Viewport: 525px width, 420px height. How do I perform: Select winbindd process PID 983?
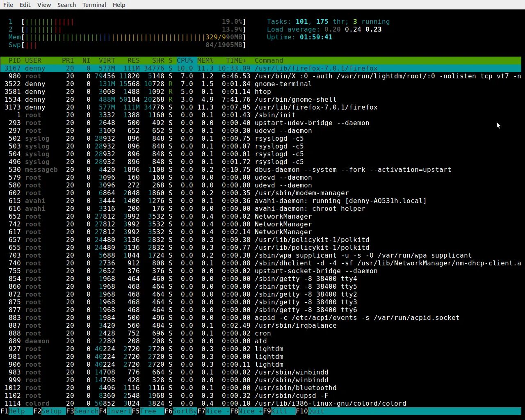(x=261, y=372)
